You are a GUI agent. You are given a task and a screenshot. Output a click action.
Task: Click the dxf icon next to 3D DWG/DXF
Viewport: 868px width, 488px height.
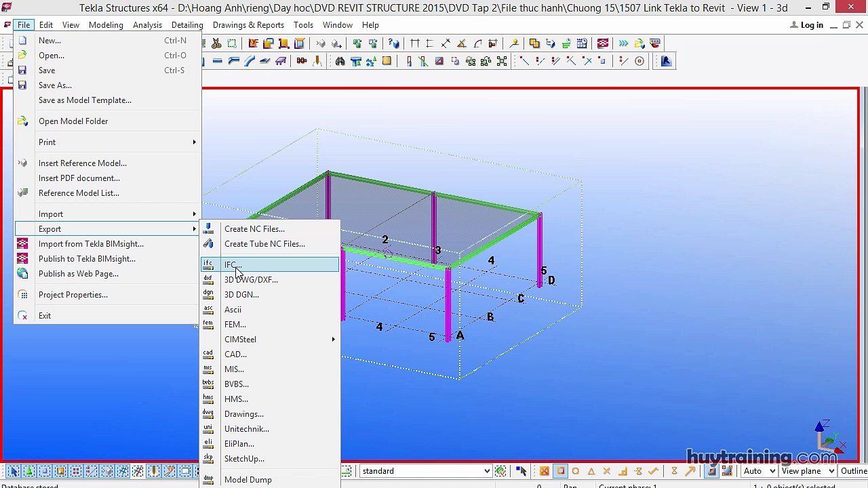pyautogui.click(x=208, y=279)
